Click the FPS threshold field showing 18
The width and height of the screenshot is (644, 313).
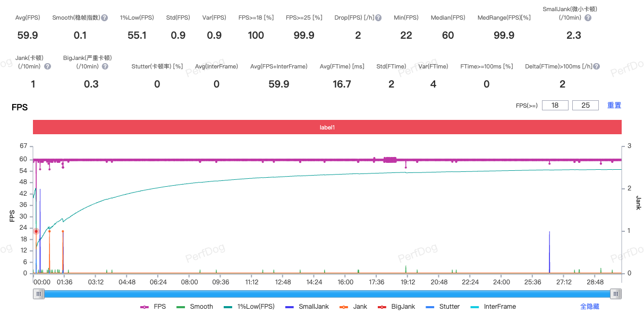point(555,105)
